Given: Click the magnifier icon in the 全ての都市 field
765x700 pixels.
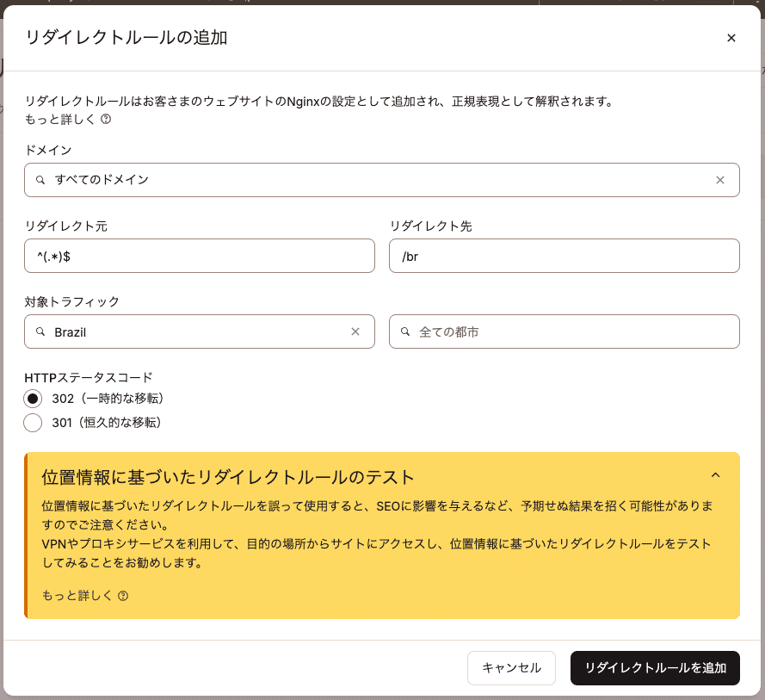Looking at the screenshot, I should tap(404, 331).
